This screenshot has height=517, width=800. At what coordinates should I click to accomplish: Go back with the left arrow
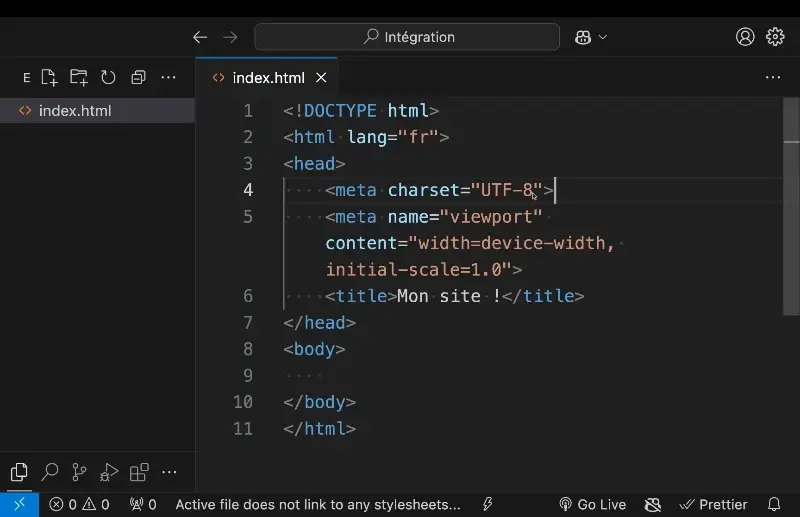click(x=200, y=37)
